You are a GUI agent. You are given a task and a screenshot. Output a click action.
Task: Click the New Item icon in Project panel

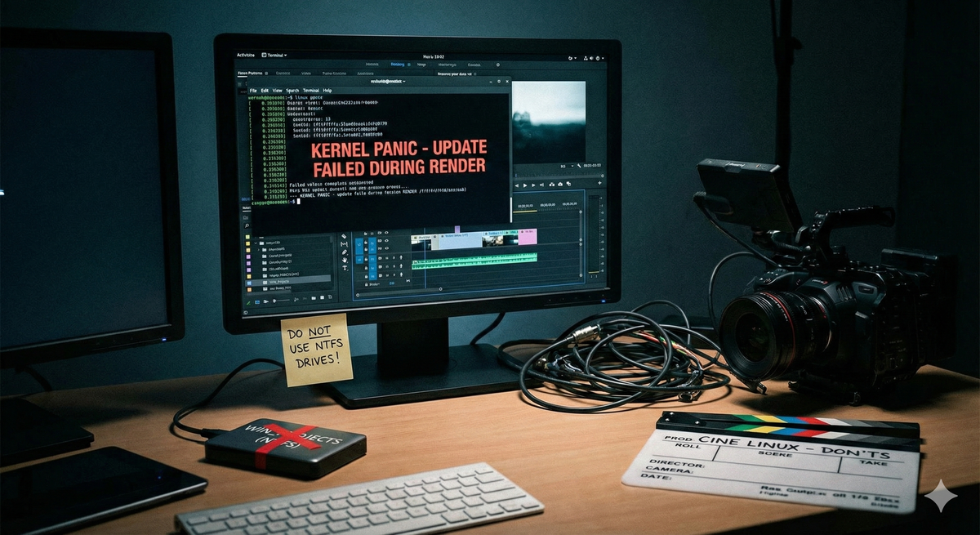click(322, 297)
